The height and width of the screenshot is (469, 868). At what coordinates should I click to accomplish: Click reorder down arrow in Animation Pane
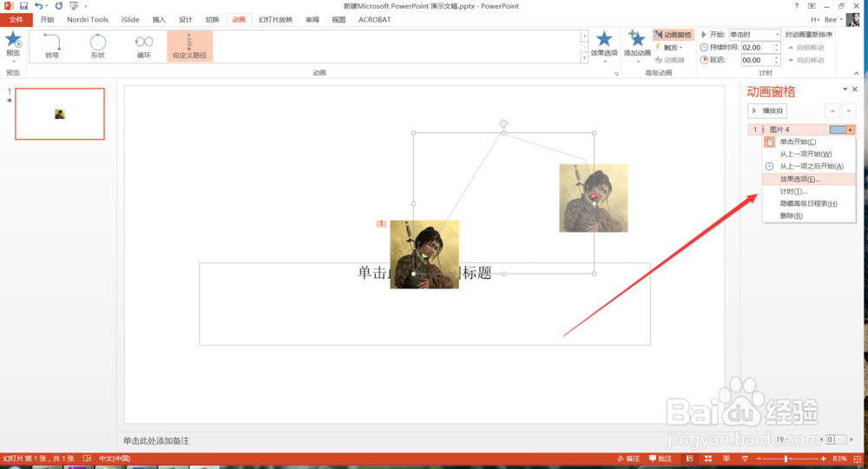pyautogui.click(x=849, y=111)
